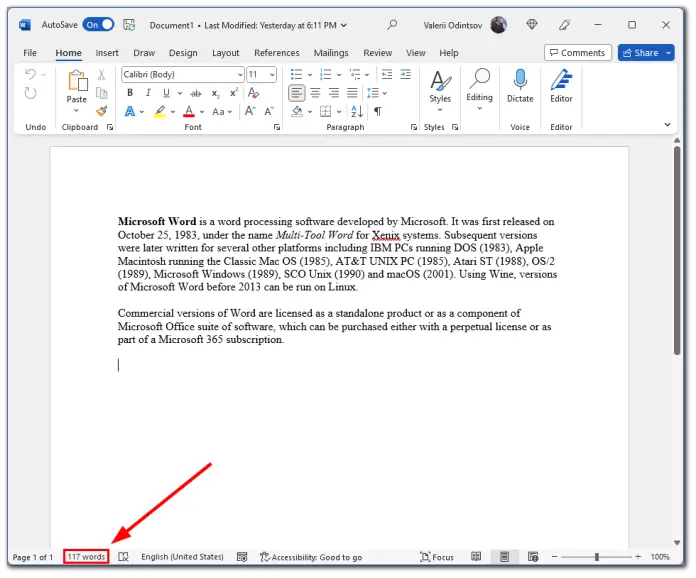The height and width of the screenshot is (578, 696).
Task: Open the File tab
Action: pyautogui.click(x=30, y=53)
